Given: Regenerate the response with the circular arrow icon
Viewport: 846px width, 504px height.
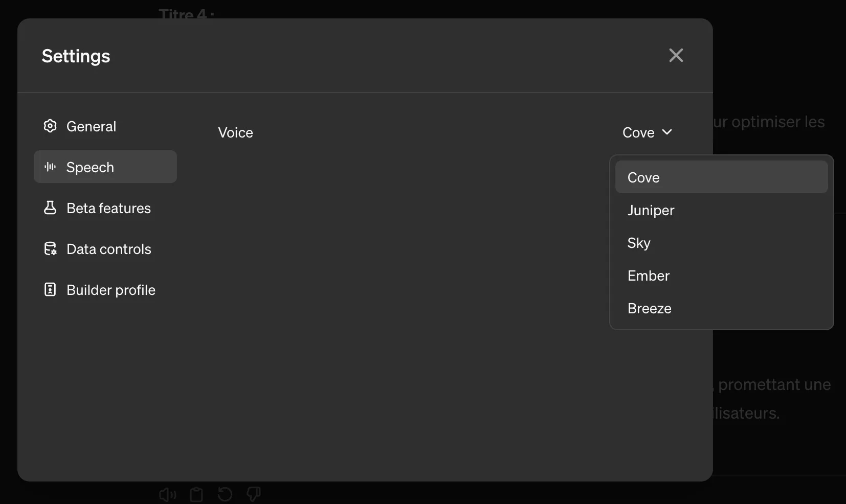Looking at the screenshot, I should [225, 494].
